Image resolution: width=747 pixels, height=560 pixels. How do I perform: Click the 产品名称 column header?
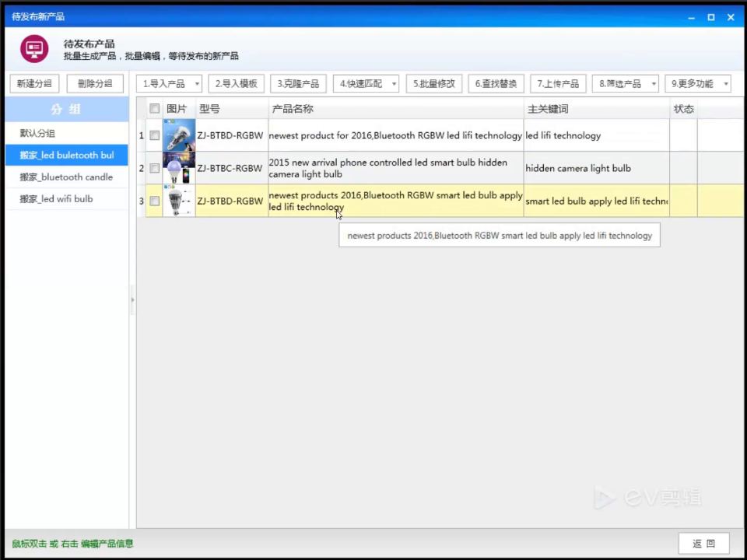pyautogui.click(x=396, y=109)
